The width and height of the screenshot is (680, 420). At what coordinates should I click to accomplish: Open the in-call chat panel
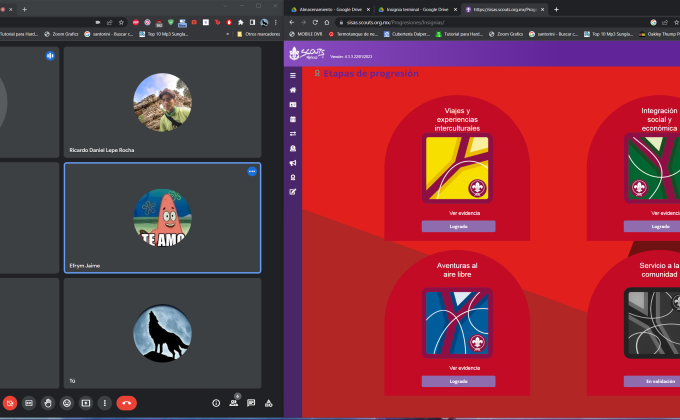point(251,403)
